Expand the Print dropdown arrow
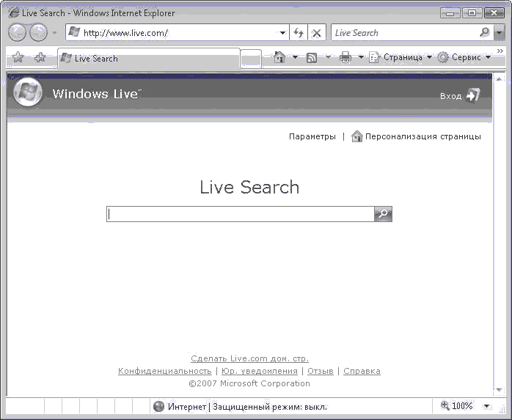This screenshot has width=512, height=420. (x=361, y=57)
